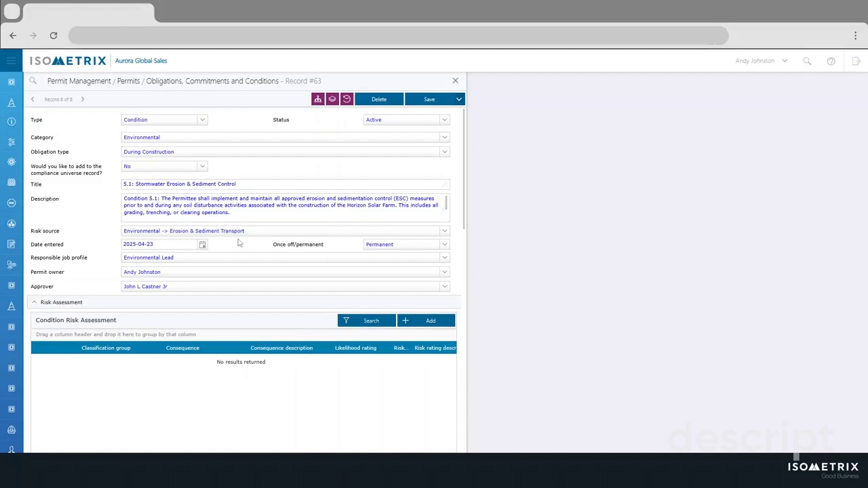
Task: Open the Permits breadcrumb link
Action: tap(129, 81)
